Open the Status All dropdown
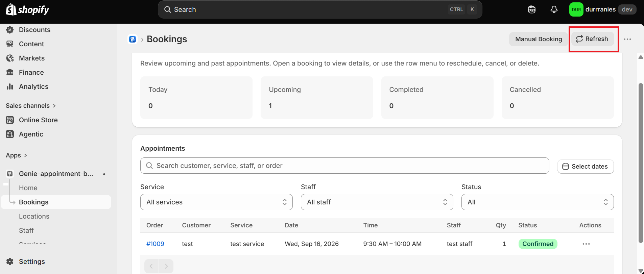Screen dimensions: 644x274 click(538, 202)
